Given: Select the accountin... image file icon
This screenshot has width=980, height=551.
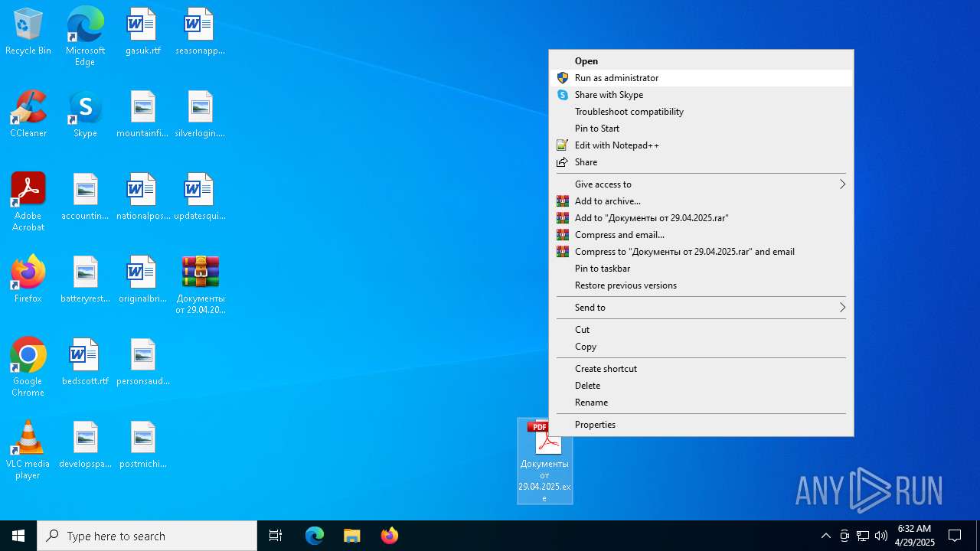Looking at the screenshot, I should (85, 197).
